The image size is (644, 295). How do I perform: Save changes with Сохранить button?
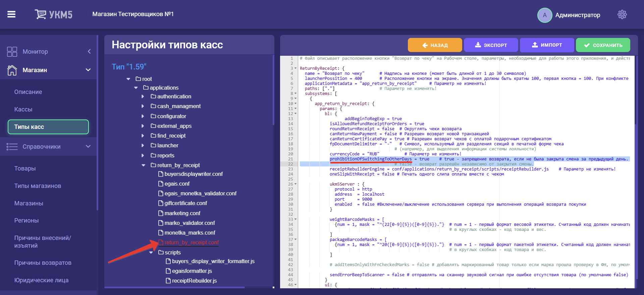603,45
